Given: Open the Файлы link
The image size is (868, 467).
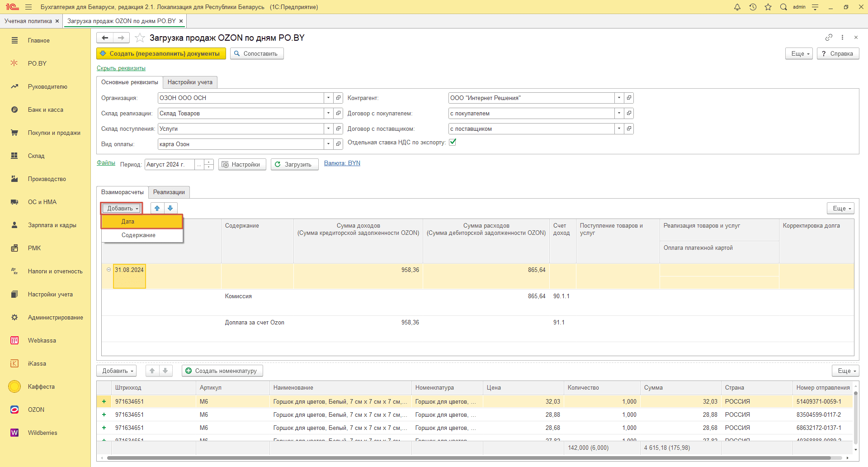Looking at the screenshot, I should (x=106, y=163).
